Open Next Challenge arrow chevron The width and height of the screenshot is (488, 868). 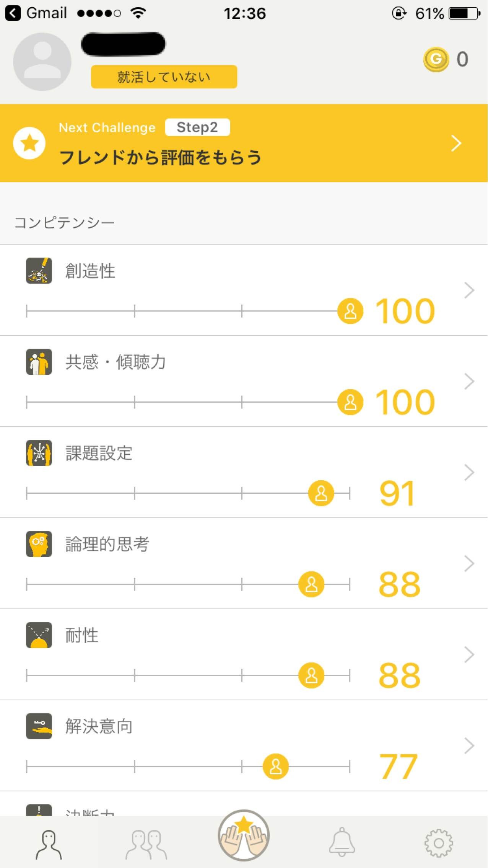point(456,143)
